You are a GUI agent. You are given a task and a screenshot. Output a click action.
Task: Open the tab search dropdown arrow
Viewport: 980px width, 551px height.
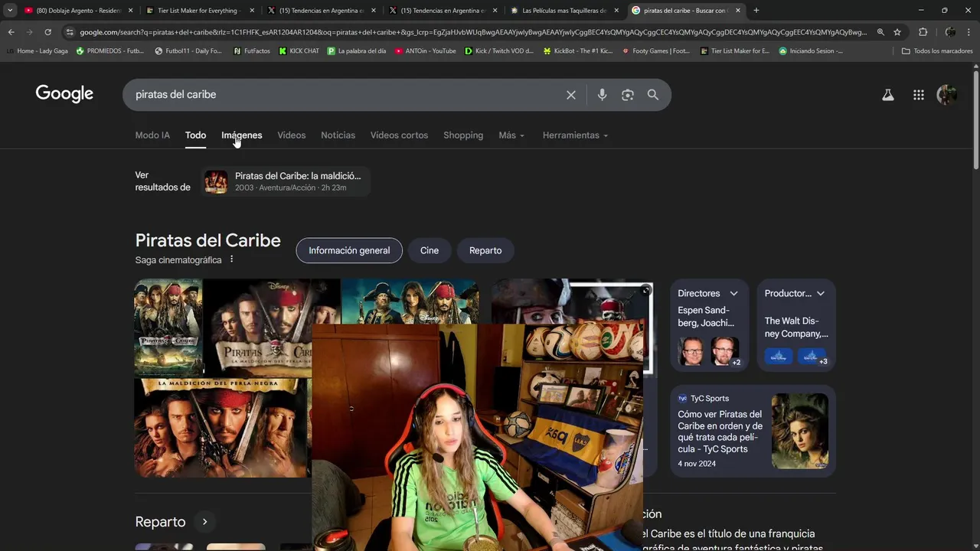click(10, 10)
